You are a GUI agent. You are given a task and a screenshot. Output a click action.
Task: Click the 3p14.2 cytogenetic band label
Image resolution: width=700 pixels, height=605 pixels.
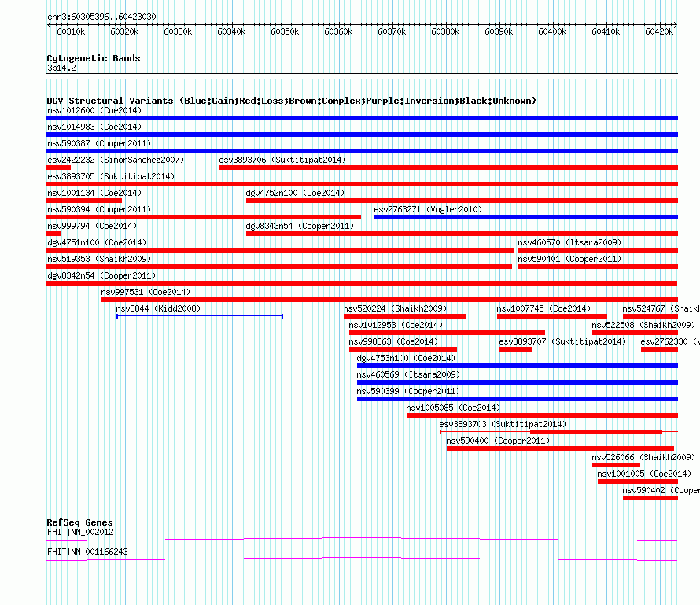pos(61,68)
